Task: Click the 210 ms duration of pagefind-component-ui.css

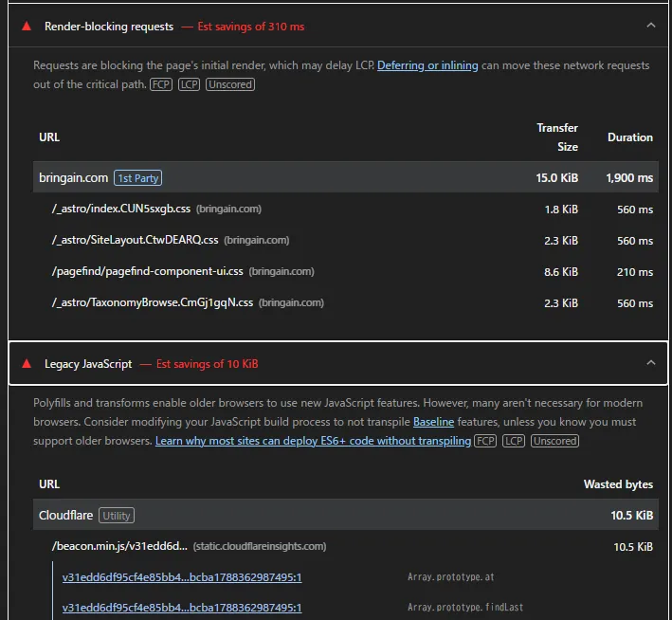Action: [635, 272]
